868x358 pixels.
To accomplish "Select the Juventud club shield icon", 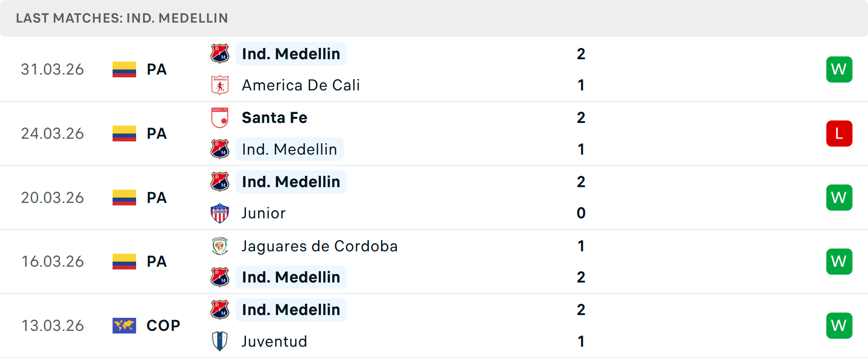I will 220,341.
